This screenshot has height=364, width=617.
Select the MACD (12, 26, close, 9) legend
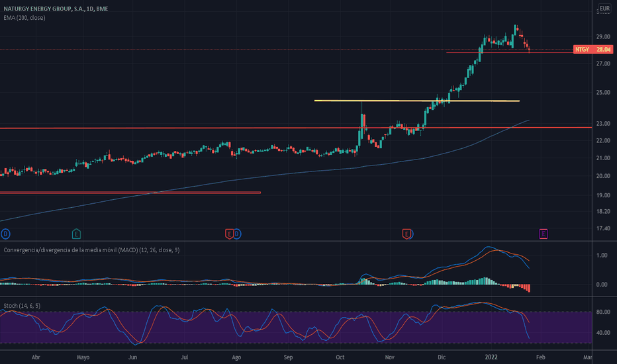pyautogui.click(x=91, y=250)
